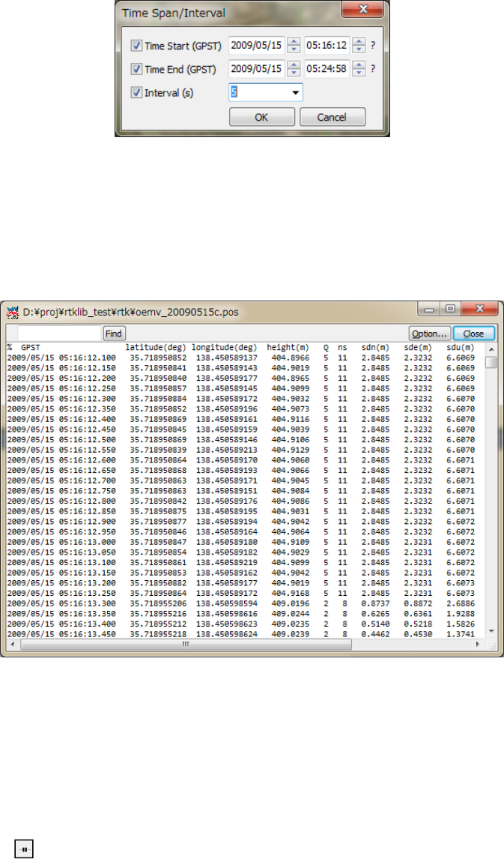Minimize the oemv_20090515c.pos viewer window
This screenshot has width=504, height=859.
(429, 309)
